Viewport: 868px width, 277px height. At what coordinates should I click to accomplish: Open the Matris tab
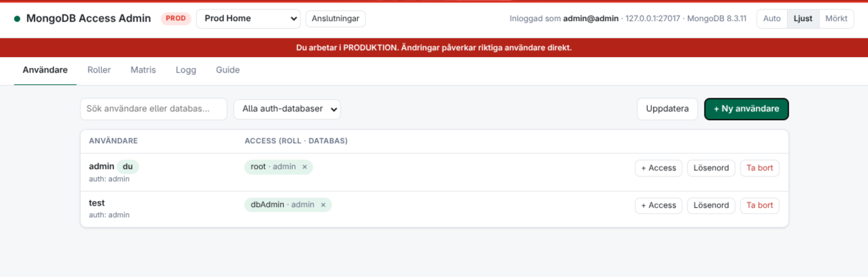tap(143, 70)
